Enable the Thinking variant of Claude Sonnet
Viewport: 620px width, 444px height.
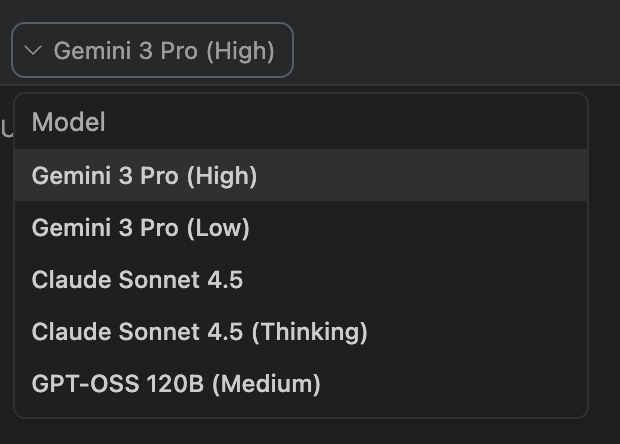pyautogui.click(x=200, y=332)
